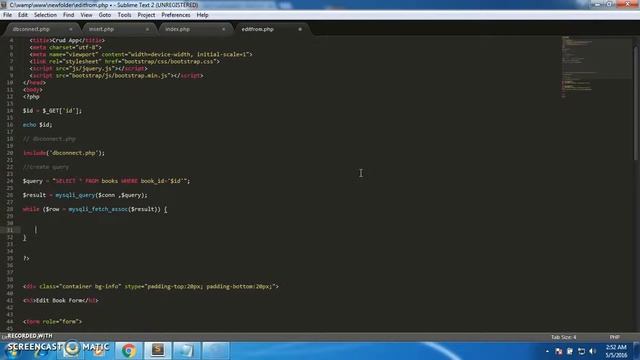Open the Goto menu
Viewport: 640px width, 360px height.
coord(105,15)
